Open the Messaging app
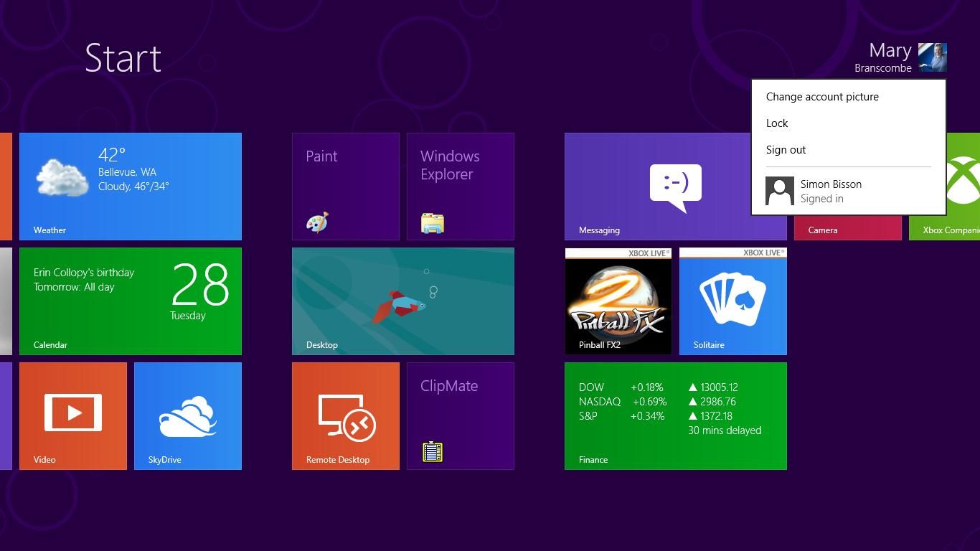This screenshot has height=551, width=980. click(x=674, y=186)
